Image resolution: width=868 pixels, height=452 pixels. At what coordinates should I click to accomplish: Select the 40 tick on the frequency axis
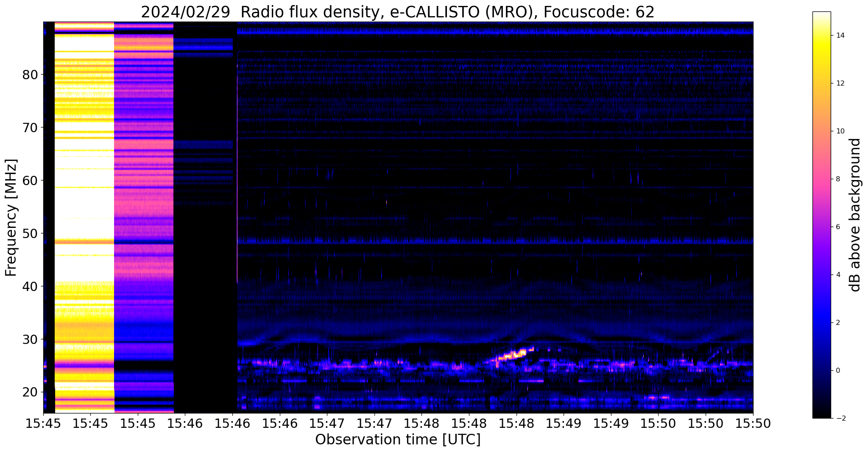[30, 286]
